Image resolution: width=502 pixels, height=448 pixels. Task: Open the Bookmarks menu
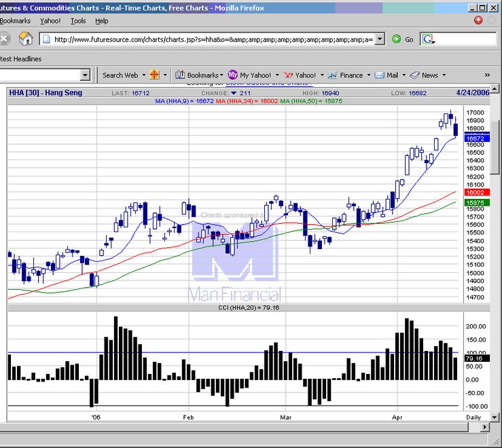[15, 21]
